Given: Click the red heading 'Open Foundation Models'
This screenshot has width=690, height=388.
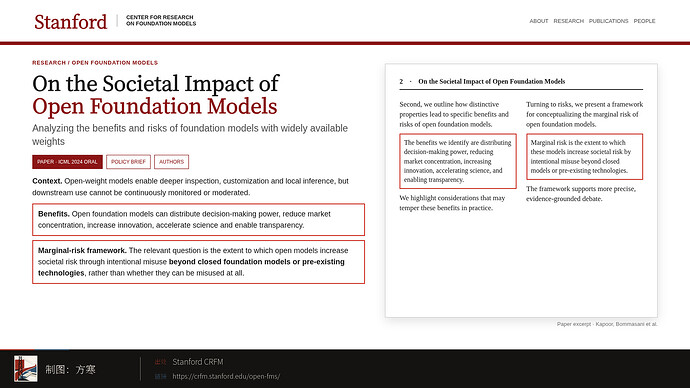Looking at the screenshot, I should tap(154, 106).
